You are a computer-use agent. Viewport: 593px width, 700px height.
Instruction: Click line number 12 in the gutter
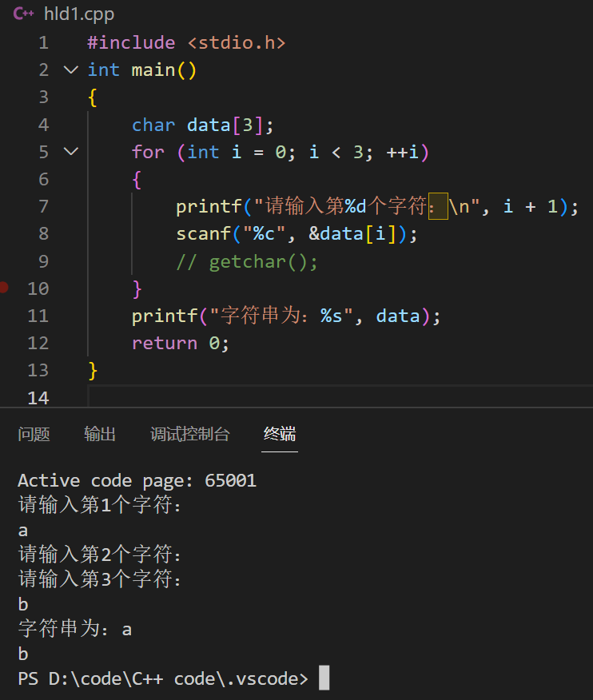(38, 344)
